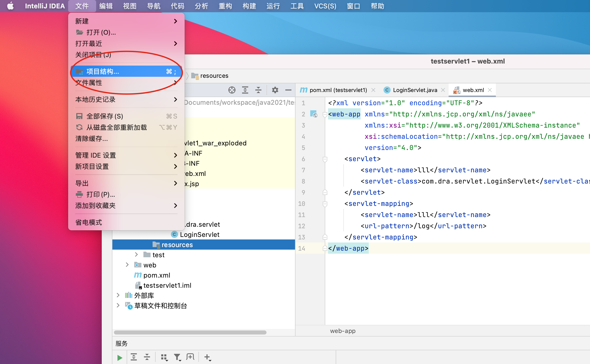Select the resources folder in project tree

tap(203, 245)
